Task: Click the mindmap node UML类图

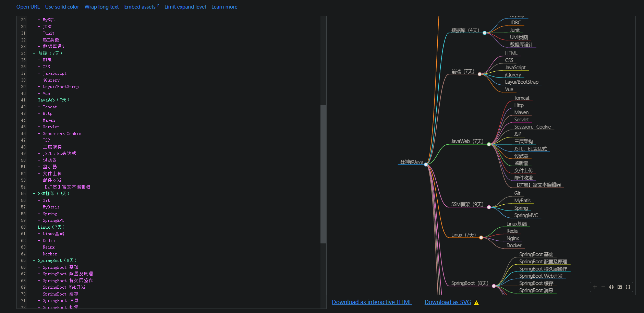Action: [x=519, y=37]
